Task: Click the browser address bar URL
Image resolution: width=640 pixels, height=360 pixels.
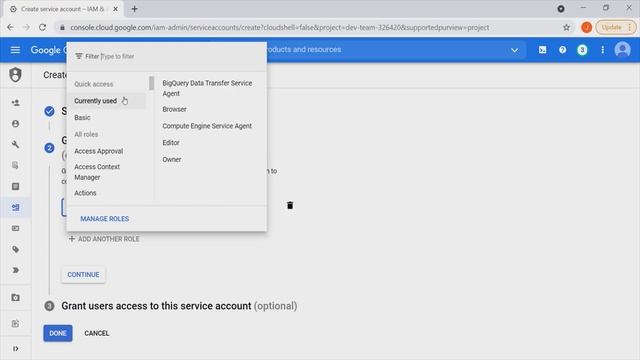Action: [279, 27]
